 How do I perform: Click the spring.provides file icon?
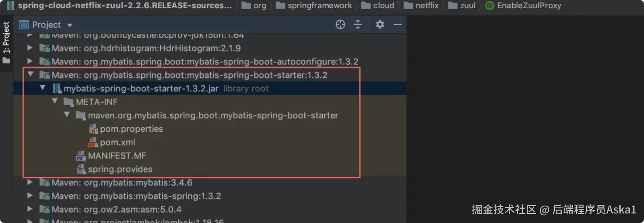pos(81,169)
